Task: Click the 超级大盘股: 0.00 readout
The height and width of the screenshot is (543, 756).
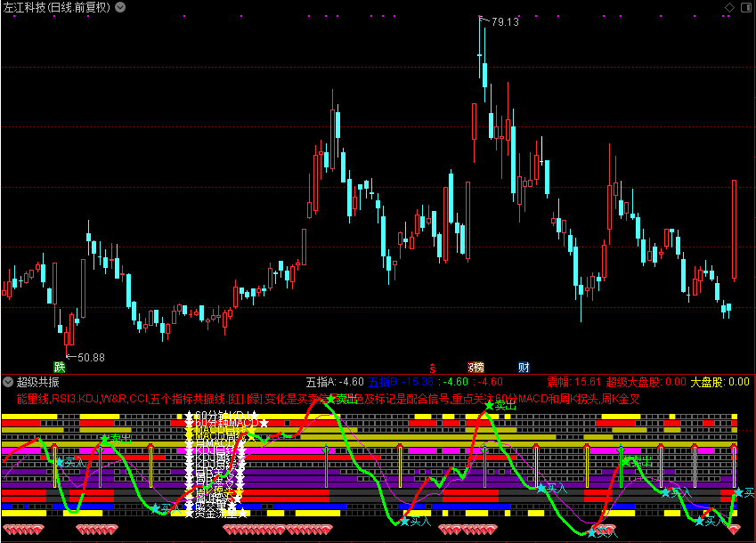Action: (646, 382)
